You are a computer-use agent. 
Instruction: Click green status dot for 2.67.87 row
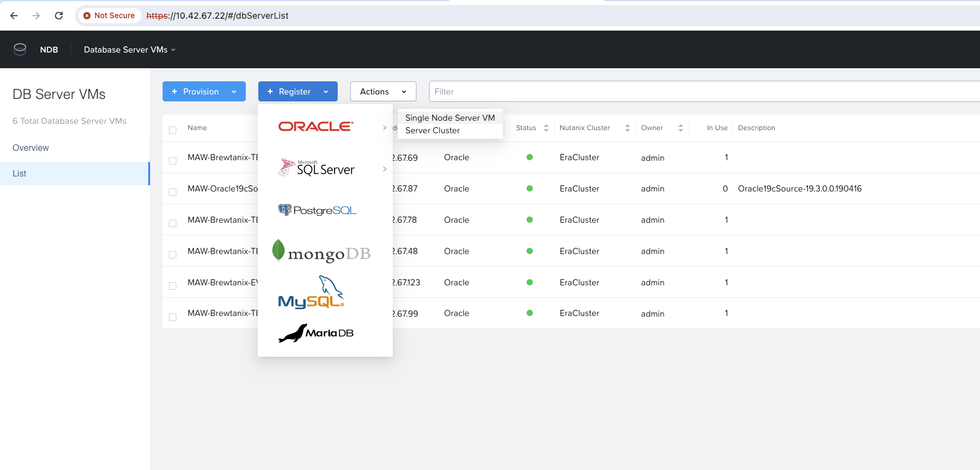click(530, 188)
